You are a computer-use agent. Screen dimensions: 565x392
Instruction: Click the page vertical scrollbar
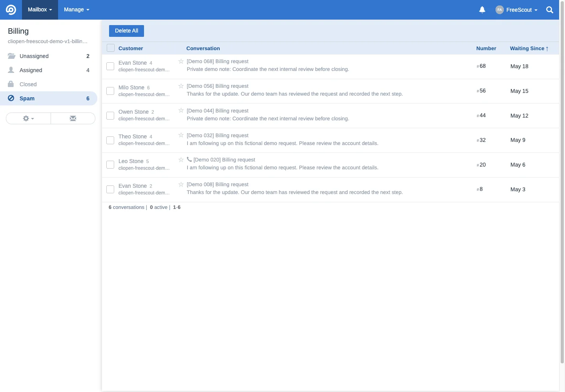pyautogui.click(x=562, y=182)
